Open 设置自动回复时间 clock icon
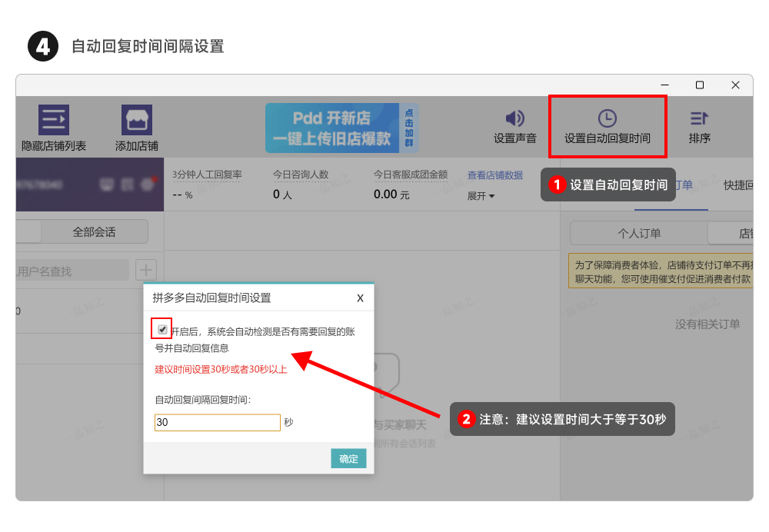Screen dimensions: 769x532 coord(607,118)
